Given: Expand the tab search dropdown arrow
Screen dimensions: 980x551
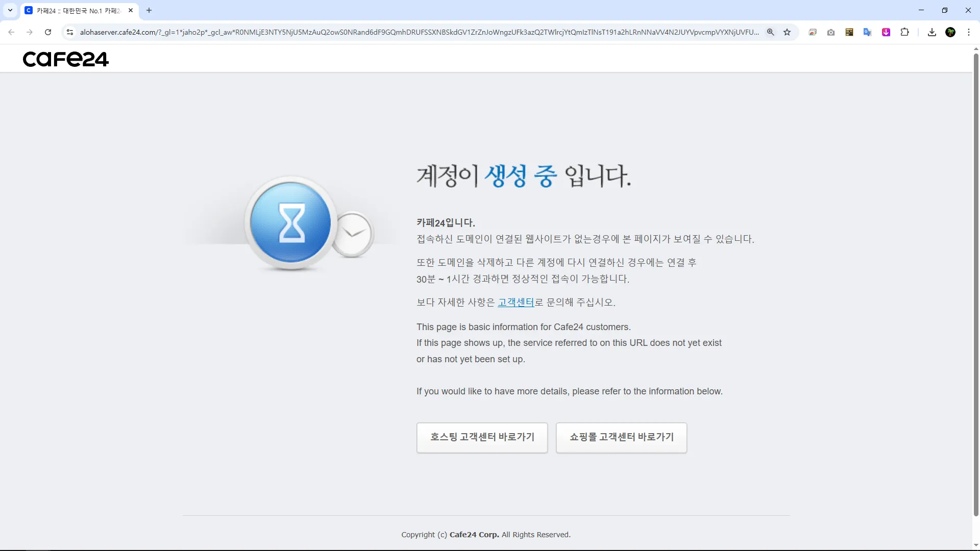Looking at the screenshot, I should pyautogui.click(x=10, y=10).
